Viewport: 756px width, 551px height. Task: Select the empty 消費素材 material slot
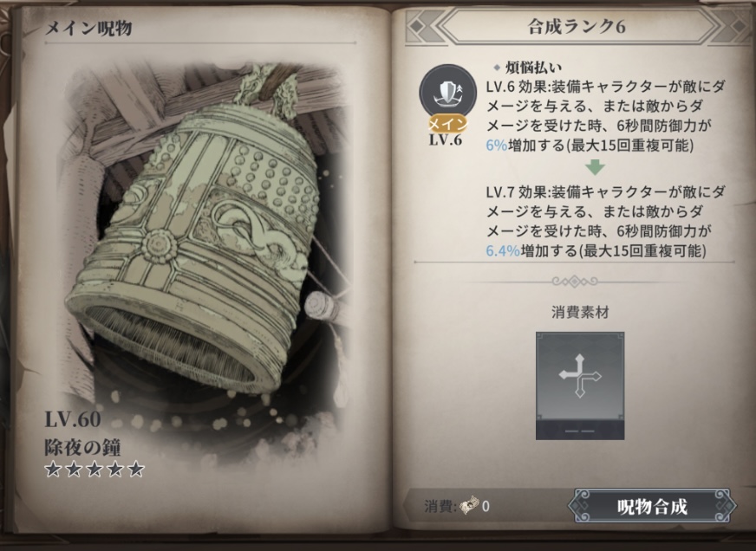[580, 386]
